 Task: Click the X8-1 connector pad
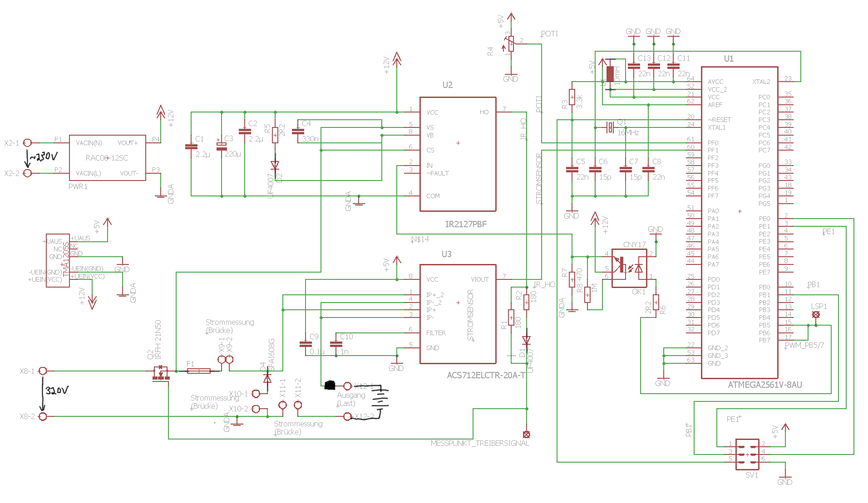[x=43, y=371]
